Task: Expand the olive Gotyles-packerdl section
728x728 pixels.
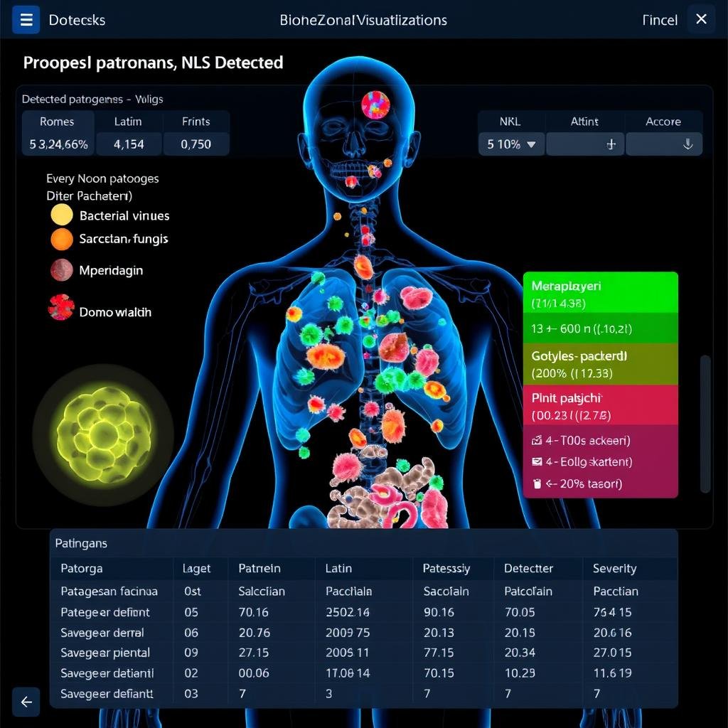Action: click(x=600, y=364)
